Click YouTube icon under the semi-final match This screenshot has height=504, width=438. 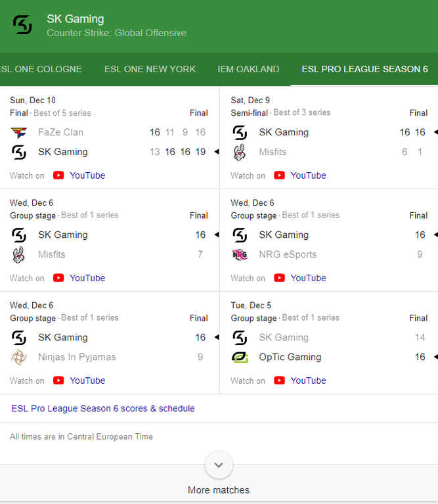coord(279,175)
